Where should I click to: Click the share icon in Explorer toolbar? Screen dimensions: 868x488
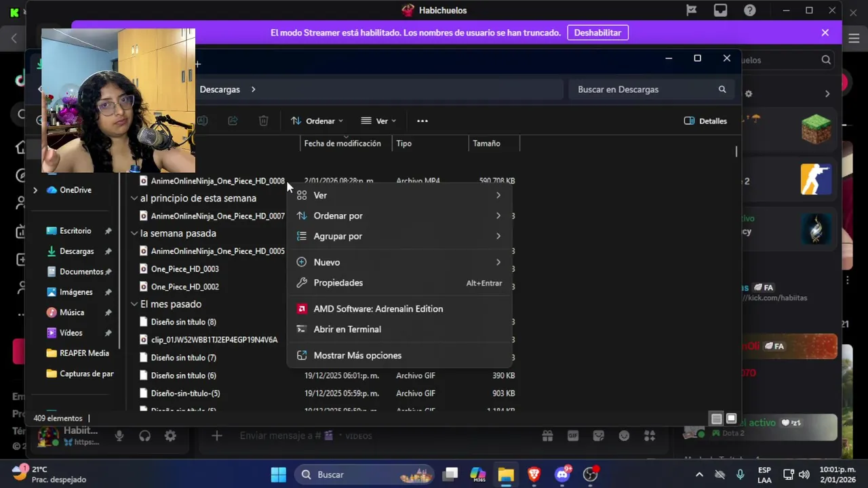coord(233,121)
